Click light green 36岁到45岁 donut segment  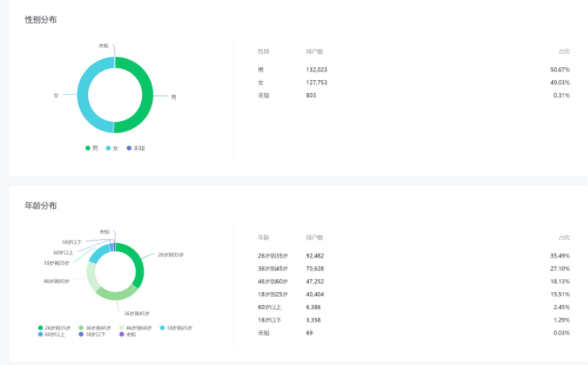[116, 294]
